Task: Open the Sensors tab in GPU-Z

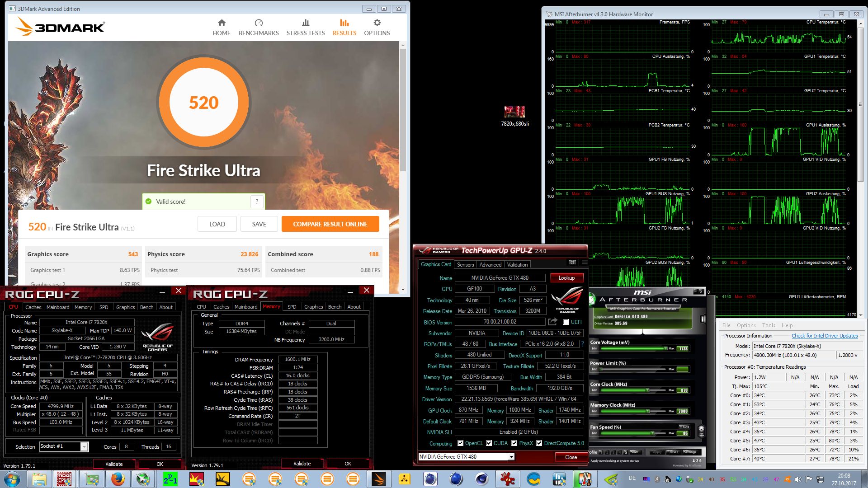Action: tap(465, 265)
